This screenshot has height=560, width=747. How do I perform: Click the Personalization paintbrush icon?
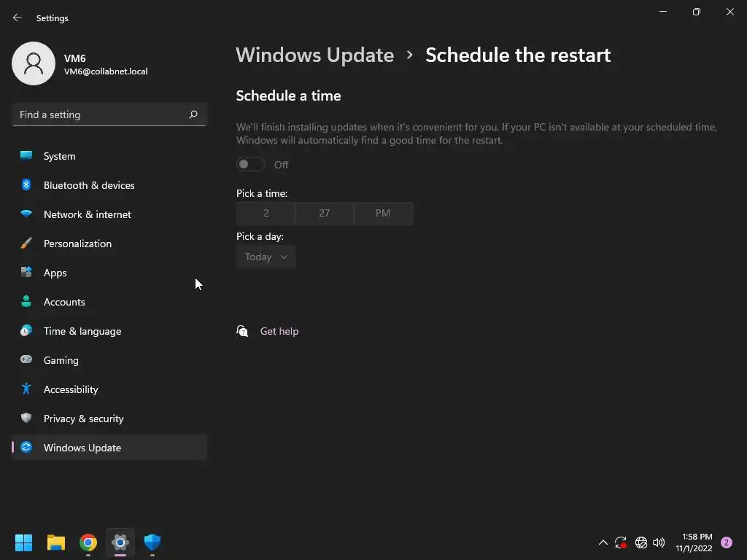tap(26, 244)
